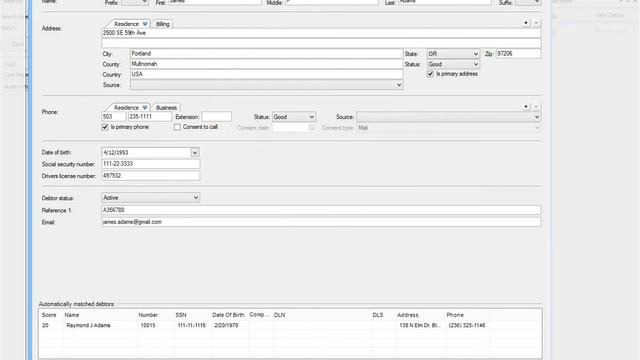This screenshot has height=360, width=640.
Task: Click the Address column header
Action: pos(408,315)
